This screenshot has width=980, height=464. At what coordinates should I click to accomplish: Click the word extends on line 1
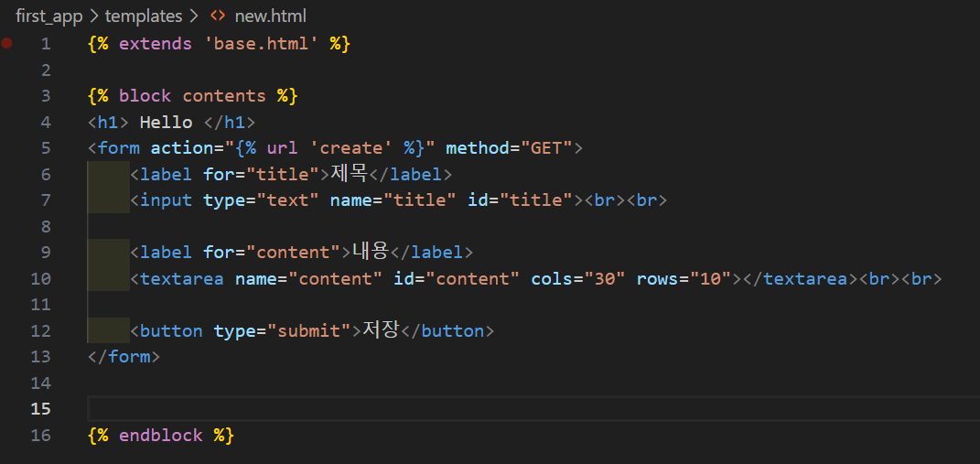coord(156,44)
